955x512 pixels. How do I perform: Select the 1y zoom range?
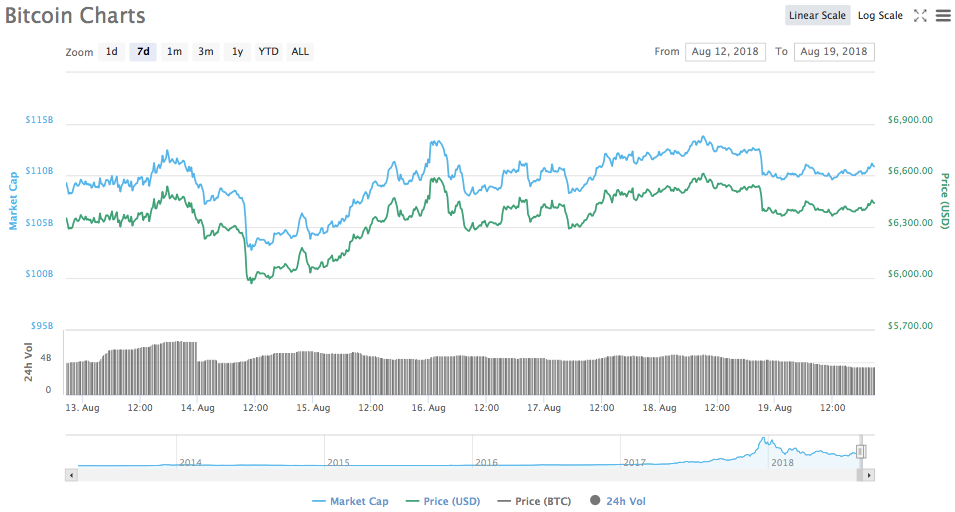point(238,52)
